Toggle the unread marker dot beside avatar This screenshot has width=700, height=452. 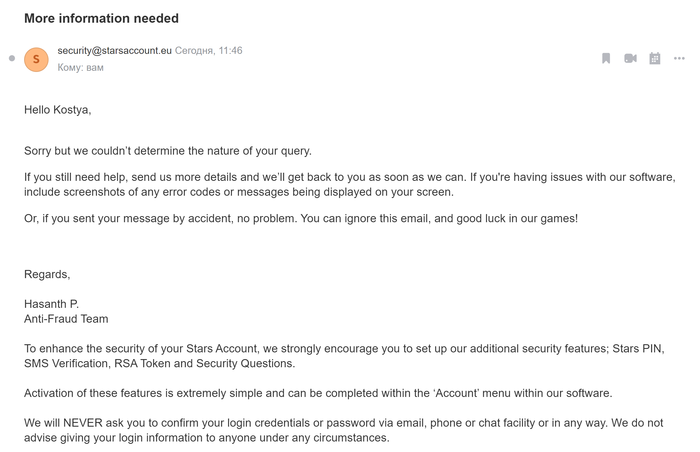point(12,59)
